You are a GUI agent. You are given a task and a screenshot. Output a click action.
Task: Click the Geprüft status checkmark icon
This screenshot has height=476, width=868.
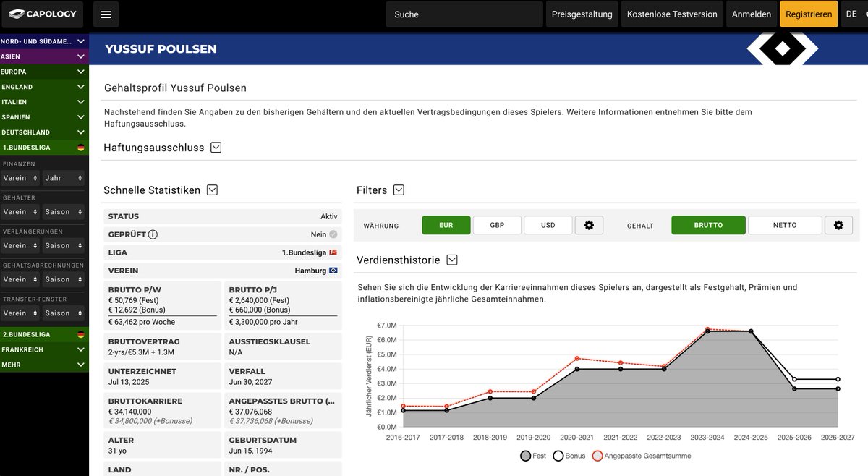coord(333,234)
